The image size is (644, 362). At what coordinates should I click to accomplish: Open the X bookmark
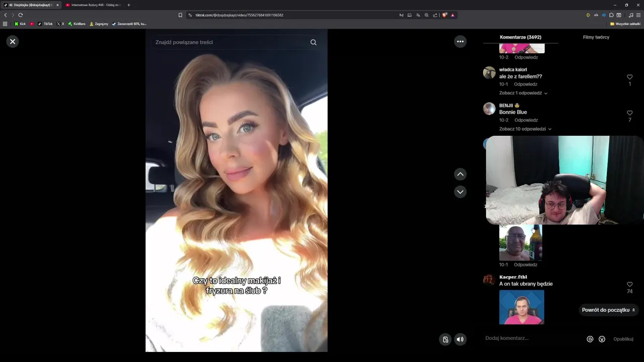[60, 24]
